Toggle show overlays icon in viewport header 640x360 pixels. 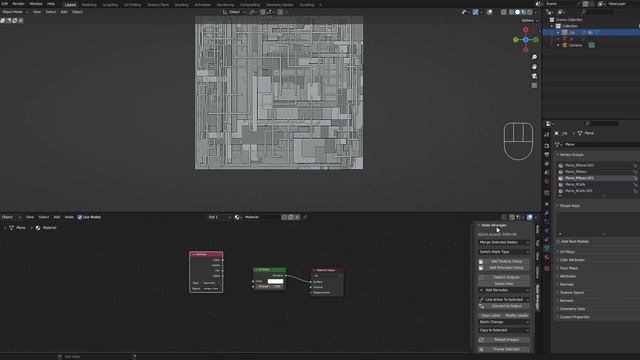pos(490,12)
